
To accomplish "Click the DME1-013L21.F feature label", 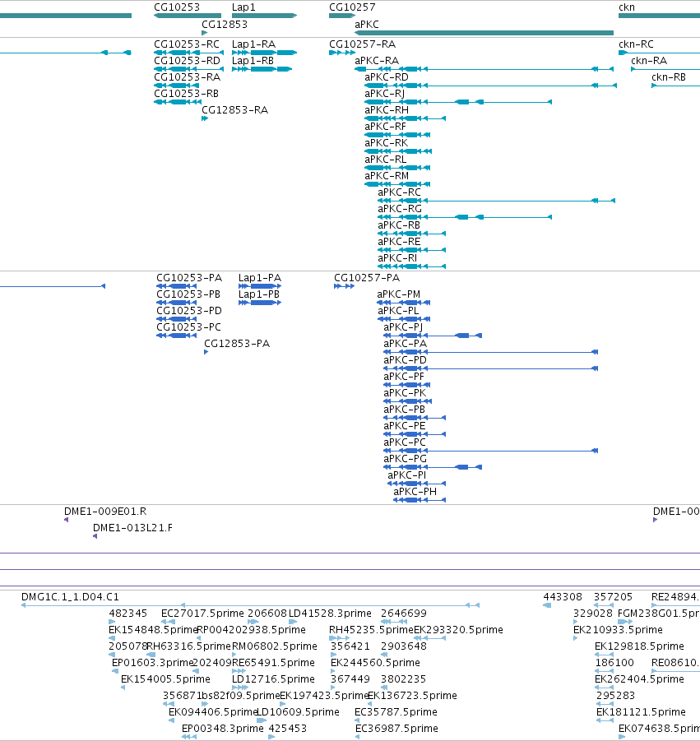I will [x=132, y=528].
